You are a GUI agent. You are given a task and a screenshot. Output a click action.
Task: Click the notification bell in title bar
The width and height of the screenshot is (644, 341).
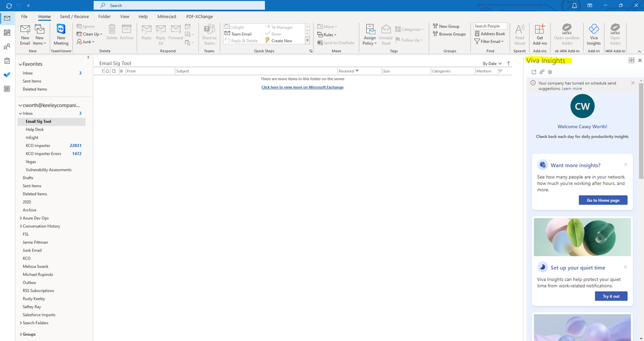click(574, 5)
